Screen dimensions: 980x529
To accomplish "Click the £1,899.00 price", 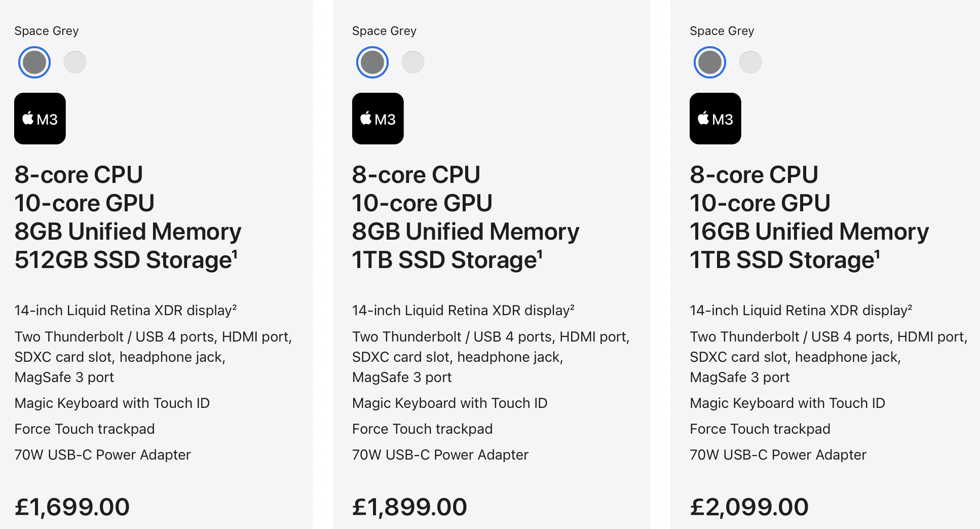I will click(x=409, y=507).
